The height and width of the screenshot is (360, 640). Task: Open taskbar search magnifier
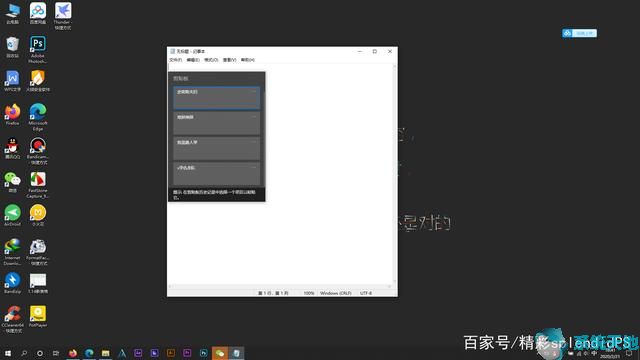(x=24, y=353)
